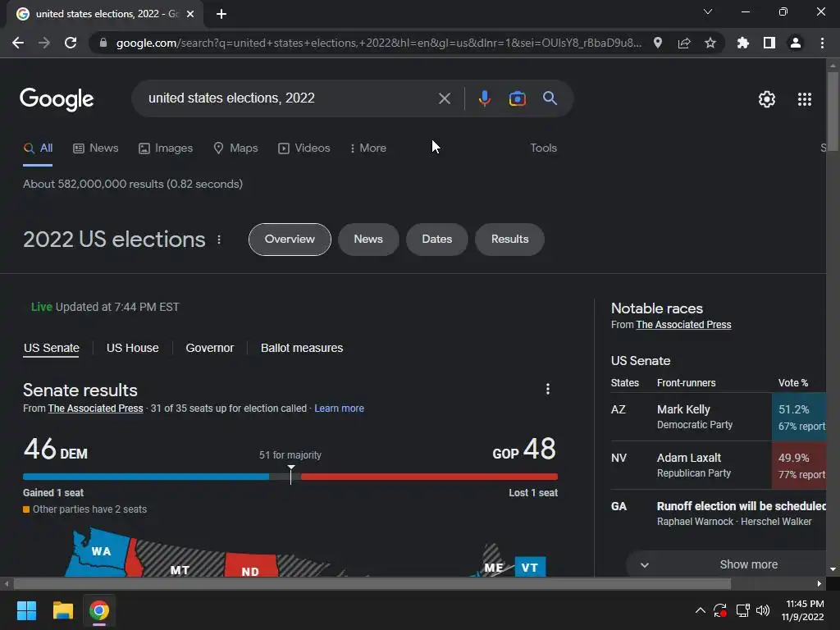The image size is (840, 630).
Task: Open the More search filters menu
Action: point(367,148)
